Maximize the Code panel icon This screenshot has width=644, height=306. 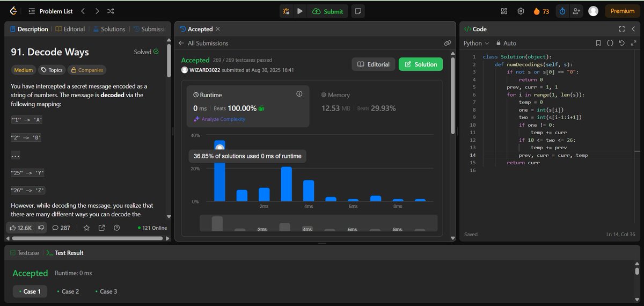(x=621, y=29)
